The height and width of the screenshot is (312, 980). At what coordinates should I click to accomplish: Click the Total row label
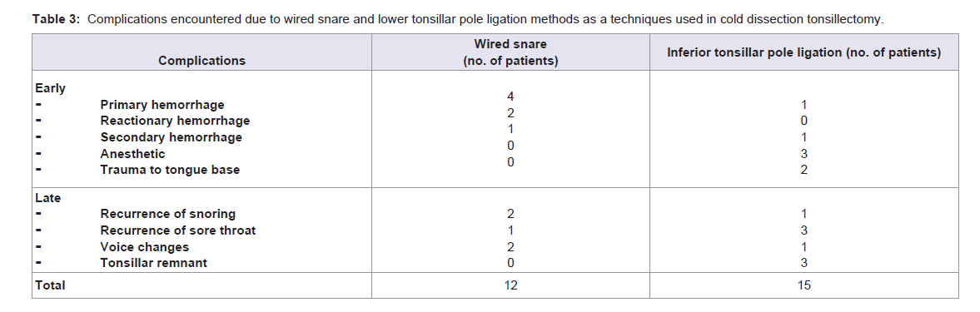tap(50, 285)
